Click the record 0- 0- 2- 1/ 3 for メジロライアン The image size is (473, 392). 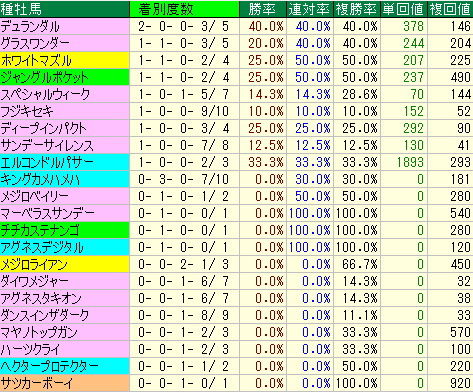pos(184,264)
